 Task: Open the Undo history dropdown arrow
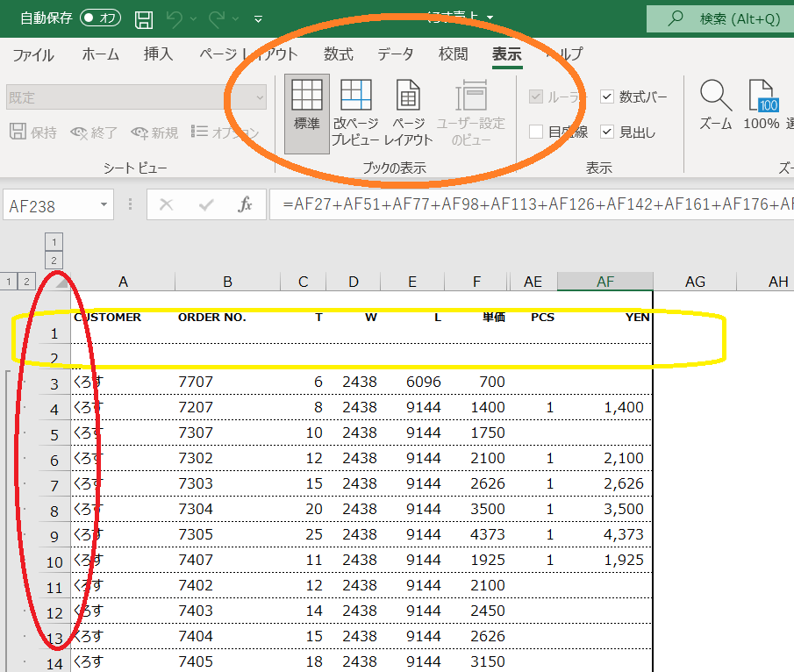click(x=193, y=19)
